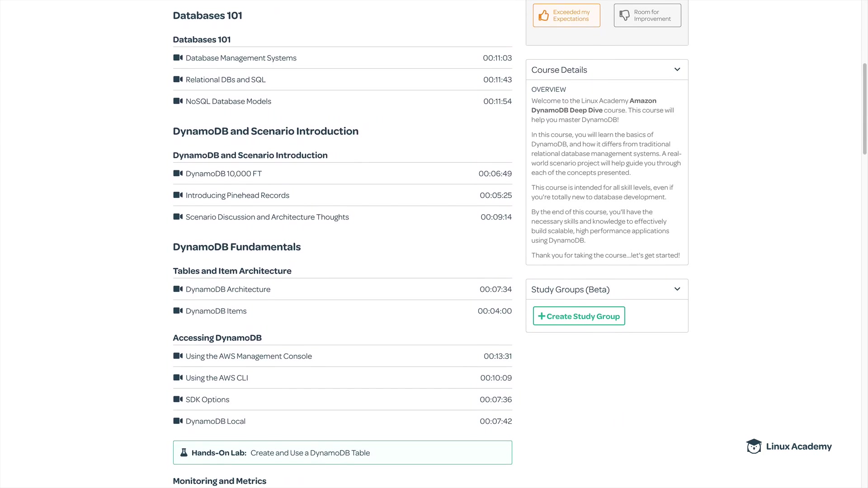Click the Linux Academy penguin logo

point(754,446)
